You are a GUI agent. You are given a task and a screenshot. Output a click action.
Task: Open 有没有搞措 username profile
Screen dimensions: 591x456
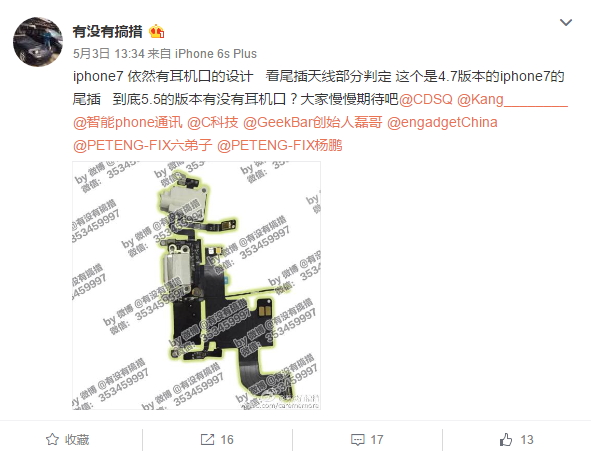pos(107,32)
